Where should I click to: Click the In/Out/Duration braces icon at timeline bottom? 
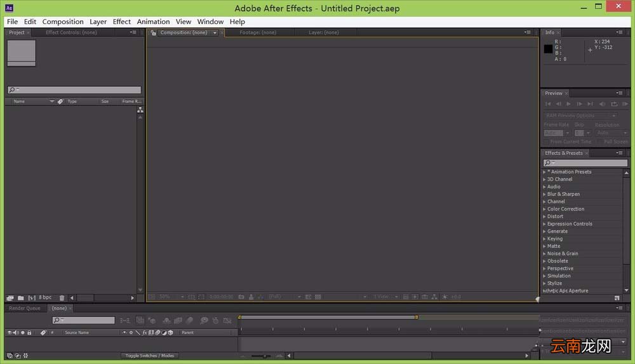[x=25, y=356]
